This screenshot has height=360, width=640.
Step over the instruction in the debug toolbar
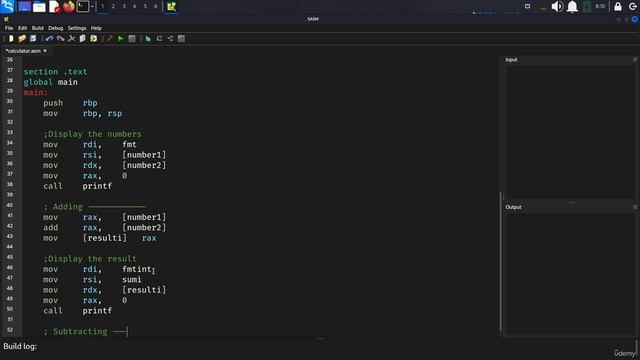pos(159,38)
